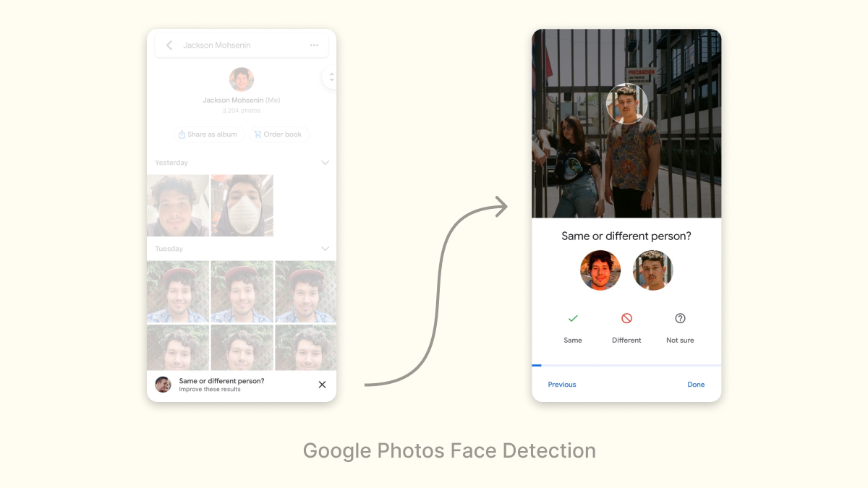
Task: Open the first red-cap photo under Tuesday
Action: click(178, 292)
